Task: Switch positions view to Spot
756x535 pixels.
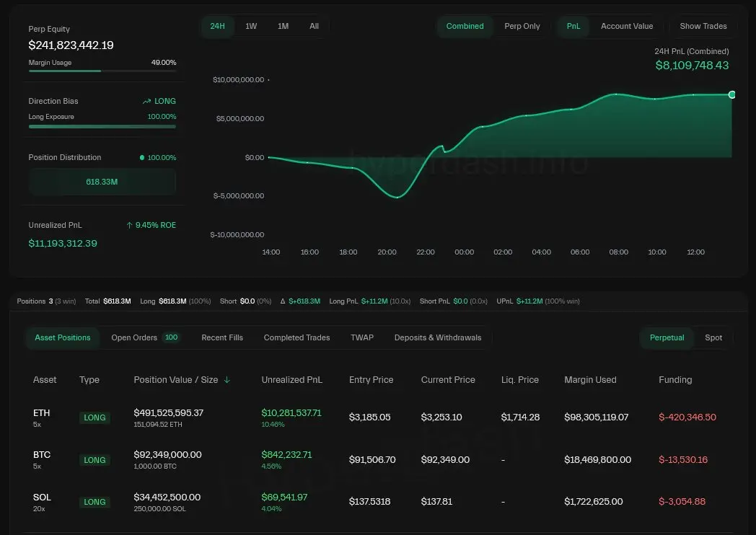Action: (x=713, y=337)
